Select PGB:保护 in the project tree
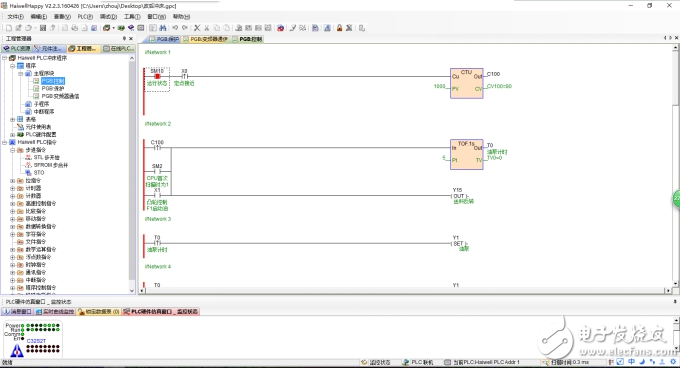The height and width of the screenshot is (368, 685). pos(52,88)
